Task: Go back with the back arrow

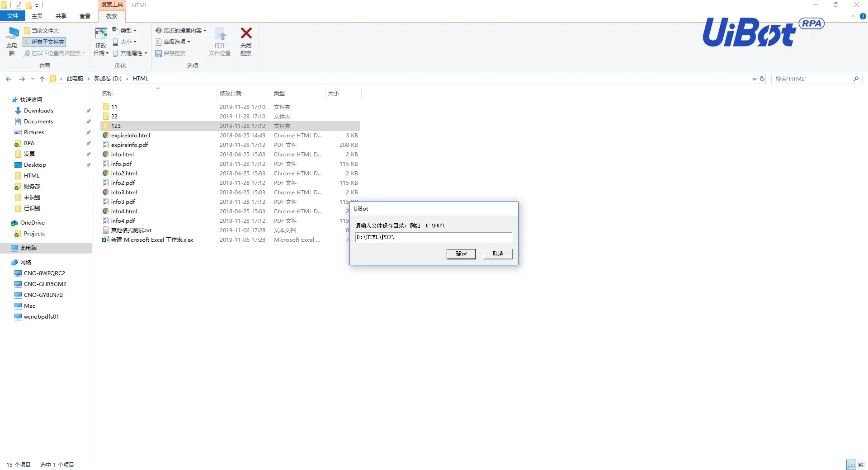Action: click(x=9, y=79)
